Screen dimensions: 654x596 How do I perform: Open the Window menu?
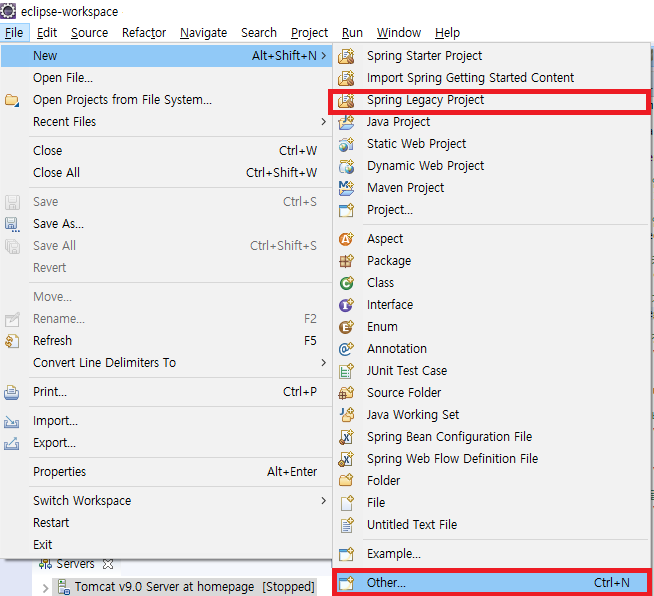pyautogui.click(x=399, y=33)
